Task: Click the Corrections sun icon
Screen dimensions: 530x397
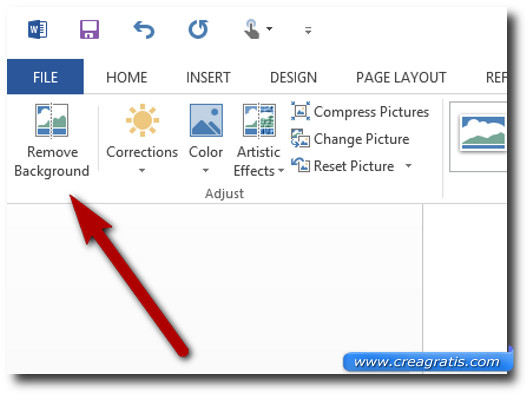Action: pos(142,120)
